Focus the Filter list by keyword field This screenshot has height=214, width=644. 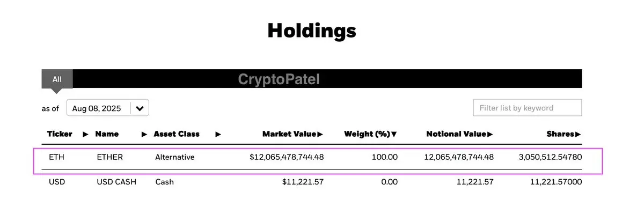click(x=528, y=108)
